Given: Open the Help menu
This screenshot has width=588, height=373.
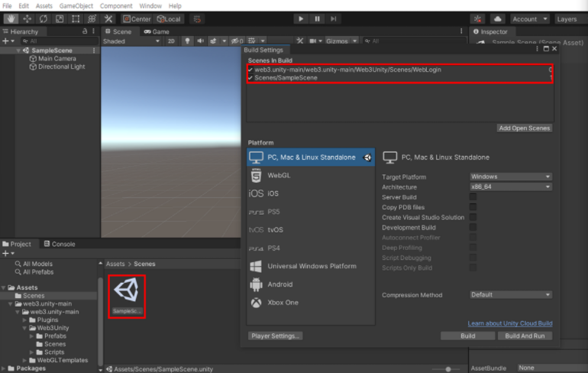Looking at the screenshot, I should (x=175, y=5).
